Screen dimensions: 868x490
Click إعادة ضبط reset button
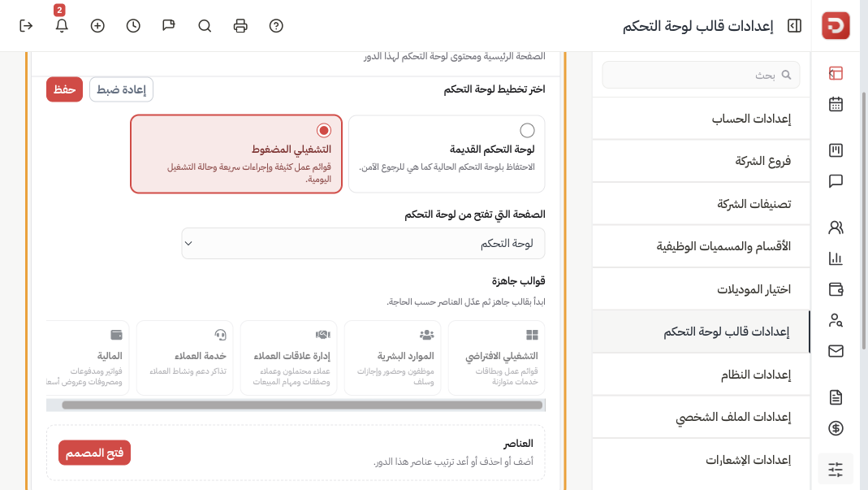click(x=121, y=89)
